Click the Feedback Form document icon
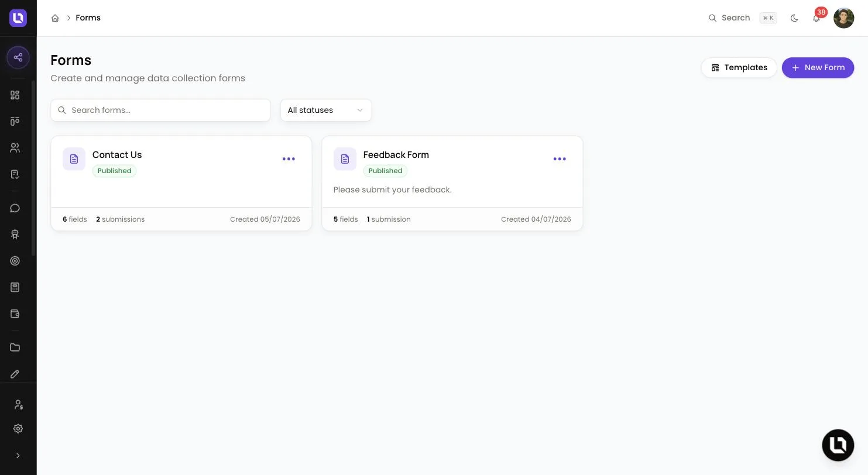 click(345, 159)
